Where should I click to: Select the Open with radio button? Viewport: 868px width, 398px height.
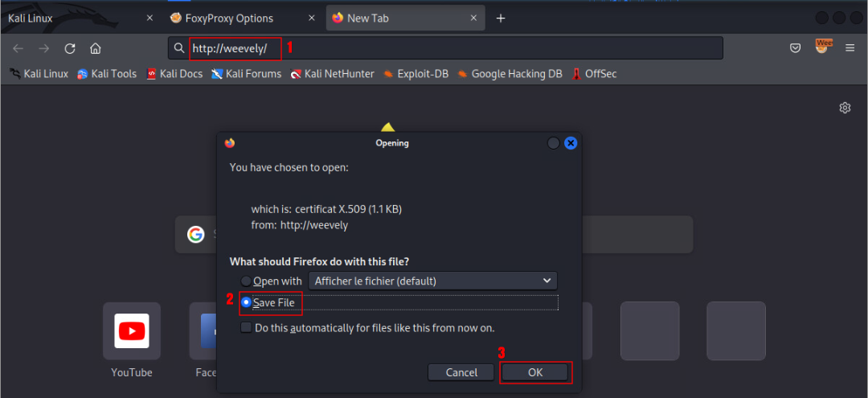[x=247, y=281]
